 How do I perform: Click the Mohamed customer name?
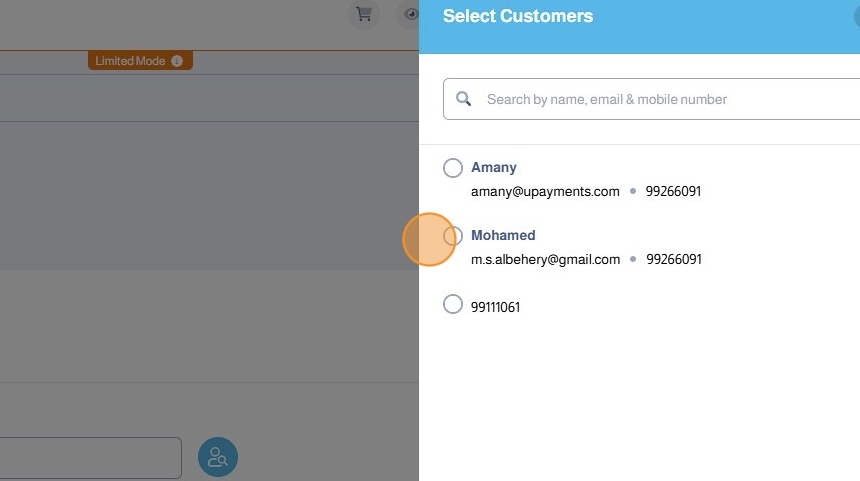(503, 236)
